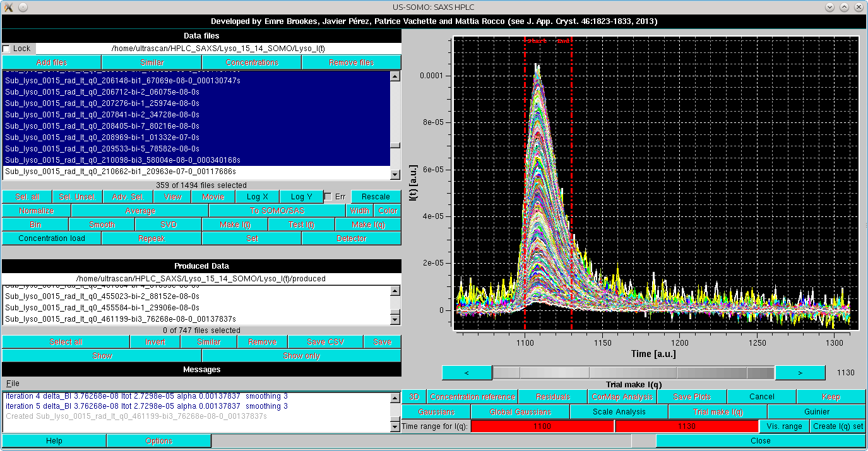Toggle the Lock checkbox

tap(7, 48)
